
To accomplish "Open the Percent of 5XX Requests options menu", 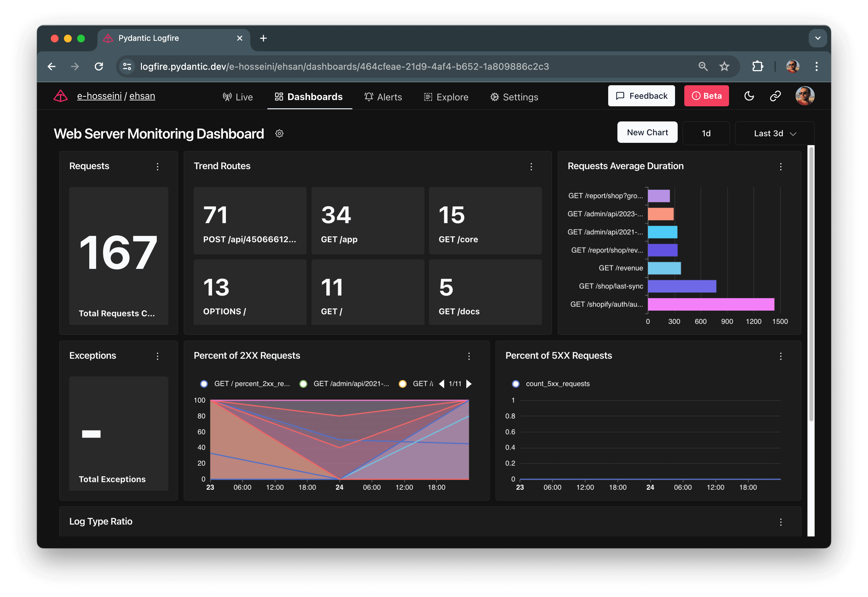I will point(780,356).
